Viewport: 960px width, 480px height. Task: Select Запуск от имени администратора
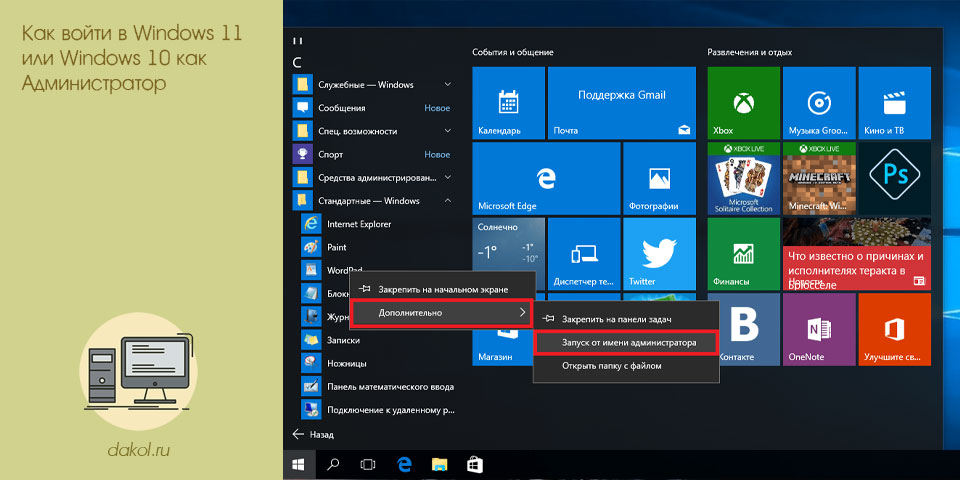[x=626, y=343]
